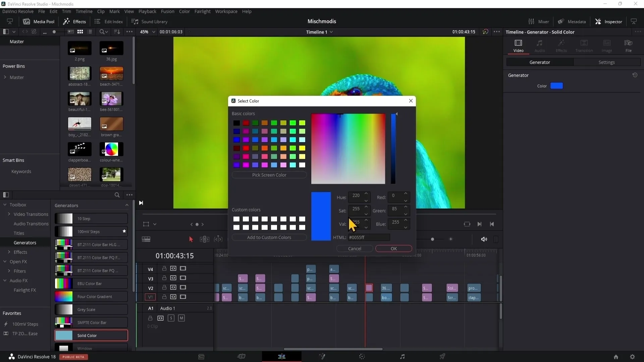Switch to the Settings tab in Inspector
The height and width of the screenshot is (362, 644).
tap(606, 62)
